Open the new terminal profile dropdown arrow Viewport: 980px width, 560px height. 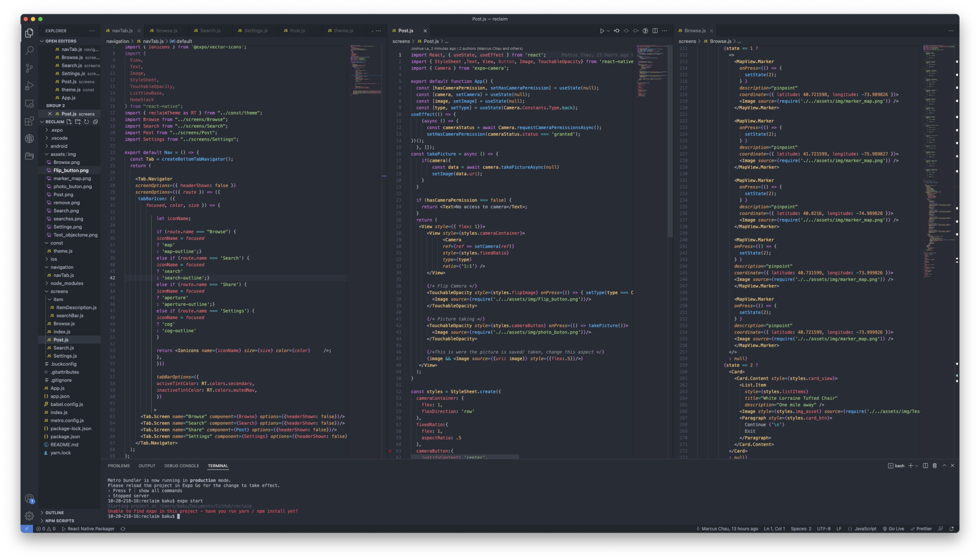click(x=917, y=466)
